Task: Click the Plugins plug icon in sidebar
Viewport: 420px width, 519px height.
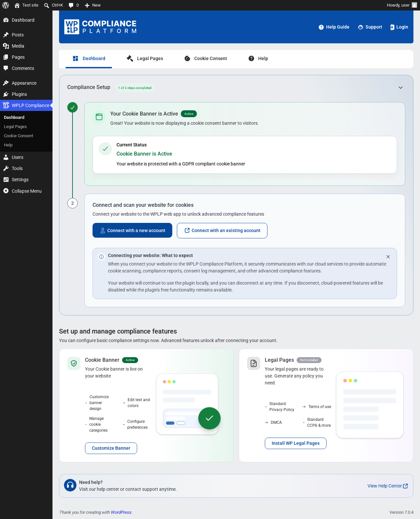Action: tap(6, 94)
